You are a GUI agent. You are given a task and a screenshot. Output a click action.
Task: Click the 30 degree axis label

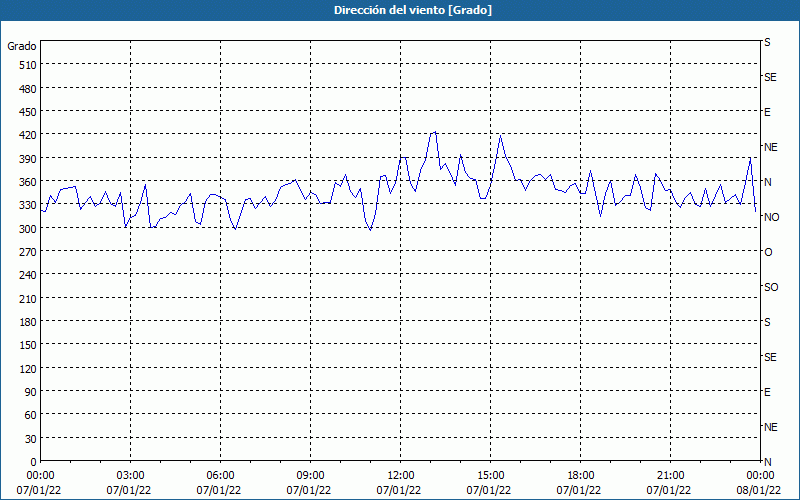31,439
